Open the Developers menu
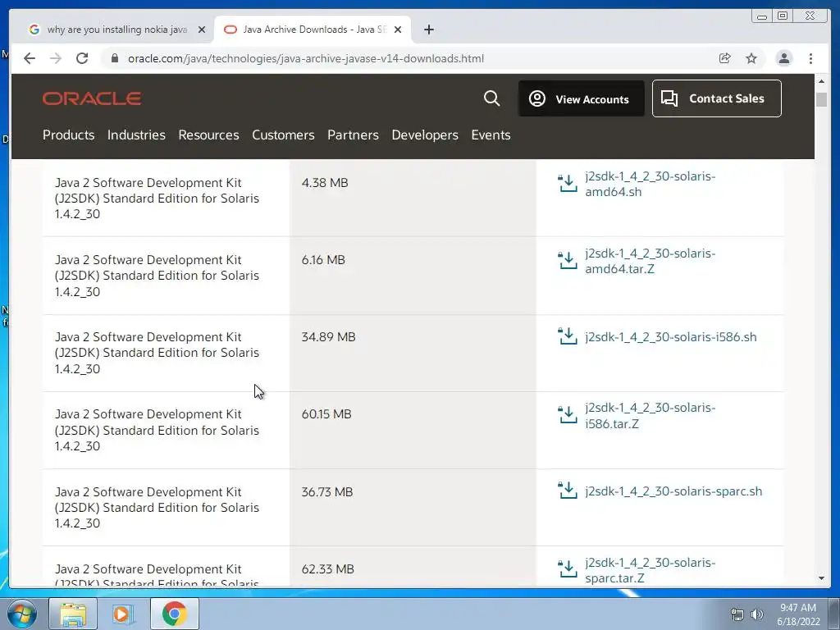This screenshot has width=840, height=630. pos(425,135)
